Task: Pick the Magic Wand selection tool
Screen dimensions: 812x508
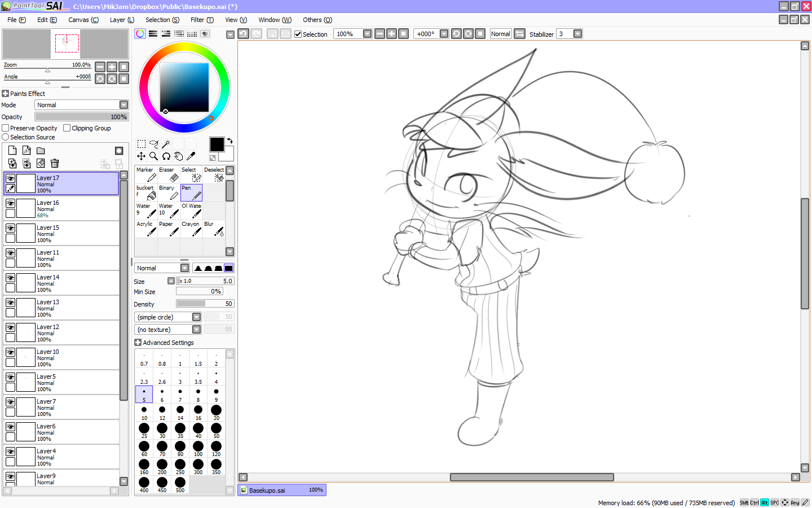Action: (166, 144)
